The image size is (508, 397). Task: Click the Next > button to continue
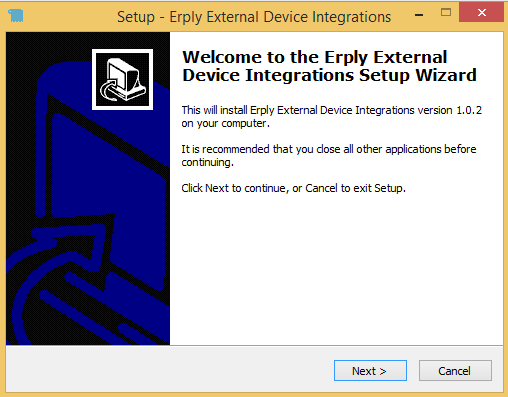370,370
